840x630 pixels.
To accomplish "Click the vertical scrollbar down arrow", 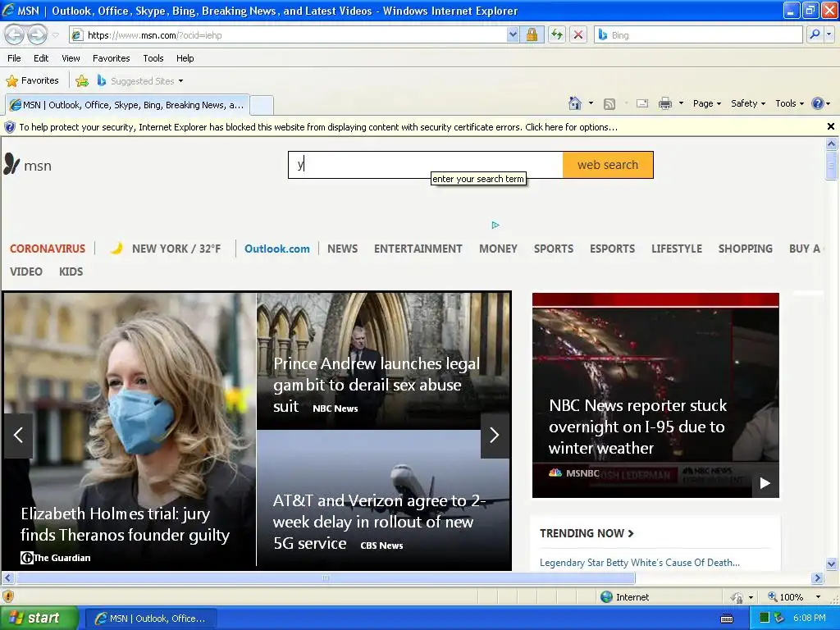I will pyautogui.click(x=832, y=564).
